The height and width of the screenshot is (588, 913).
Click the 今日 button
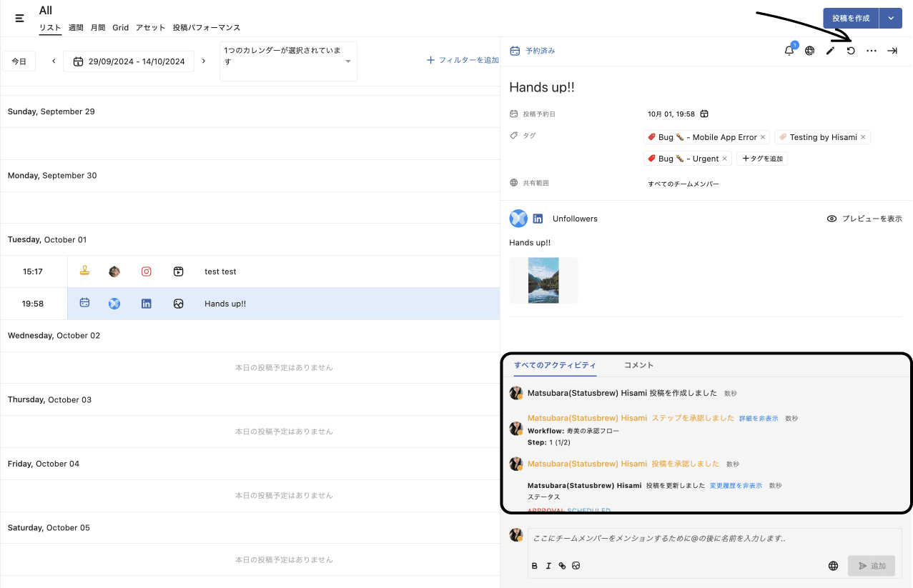(19, 61)
